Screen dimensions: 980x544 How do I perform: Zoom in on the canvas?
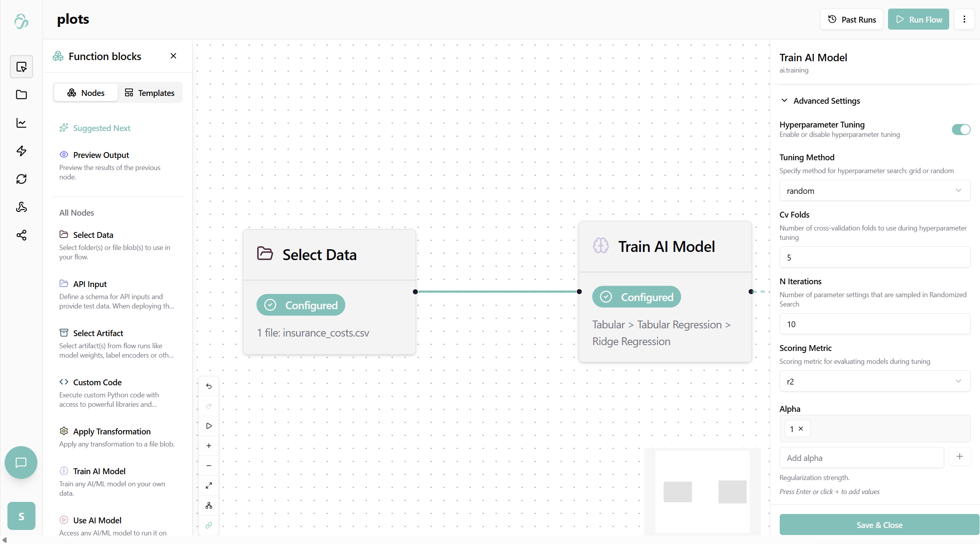(x=209, y=446)
